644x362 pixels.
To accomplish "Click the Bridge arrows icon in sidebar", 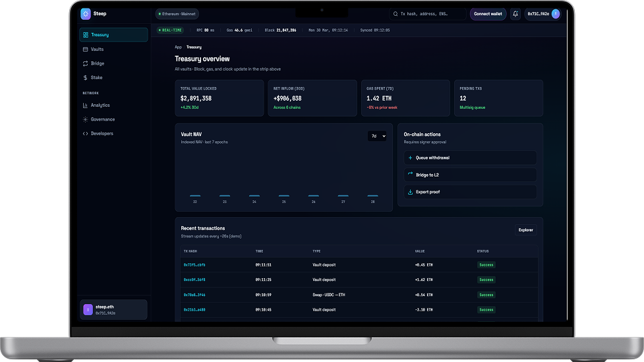I will (85, 63).
